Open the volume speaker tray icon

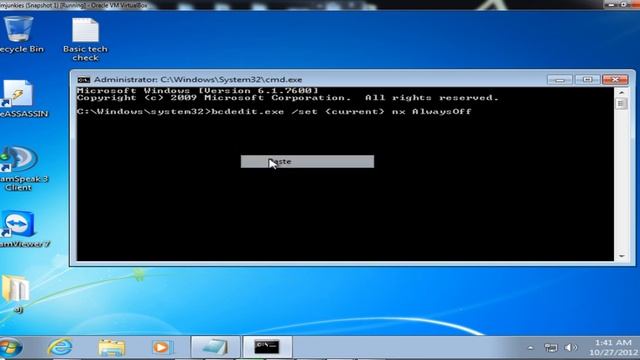pos(571,348)
